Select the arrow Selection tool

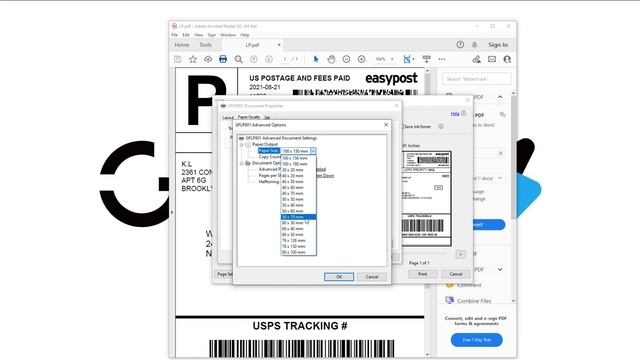click(316, 59)
